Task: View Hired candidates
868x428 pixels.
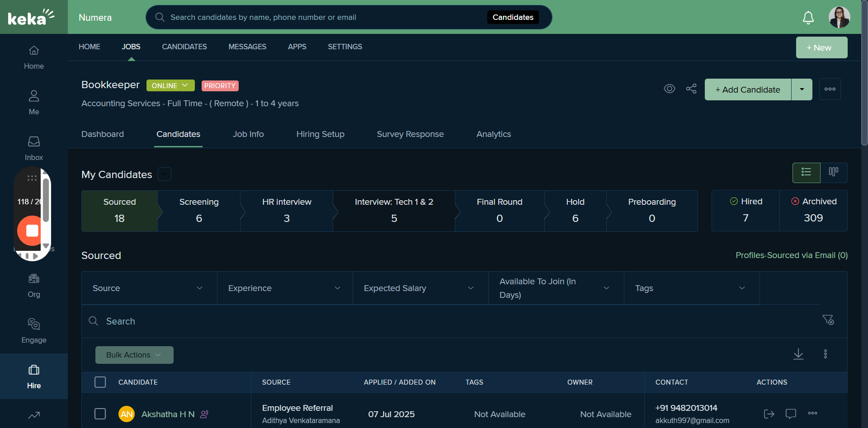Action: click(x=746, y=211)
